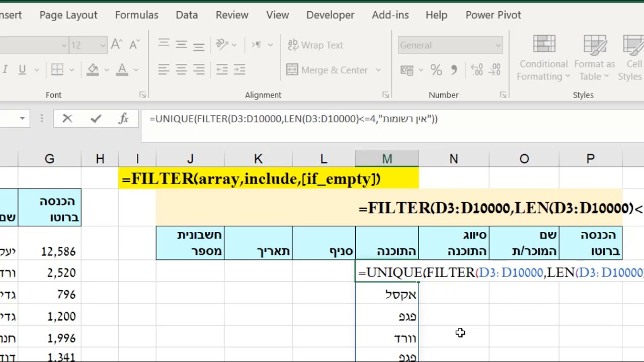Screen dimensions: 644x362
Task: Open General number format dropdown
Action: pyautogui.click(x=450, y=45)
